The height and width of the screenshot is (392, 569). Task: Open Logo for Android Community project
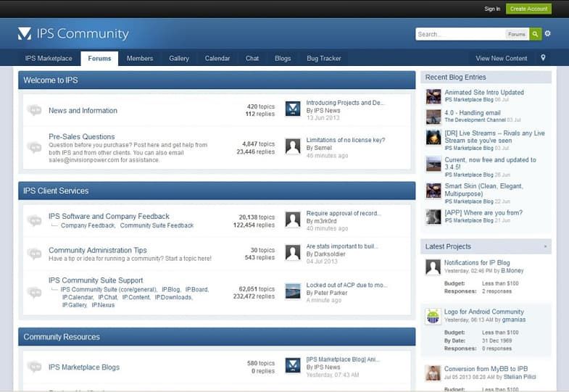click(484, 312)
